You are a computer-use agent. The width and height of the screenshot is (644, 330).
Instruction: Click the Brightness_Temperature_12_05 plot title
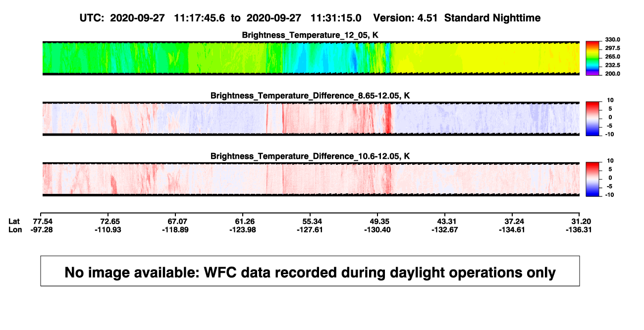click(x=310, y=35)
